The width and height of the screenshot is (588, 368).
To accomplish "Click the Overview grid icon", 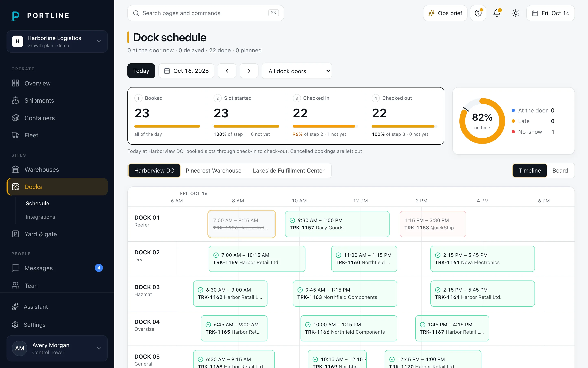I will coord(16,83).
